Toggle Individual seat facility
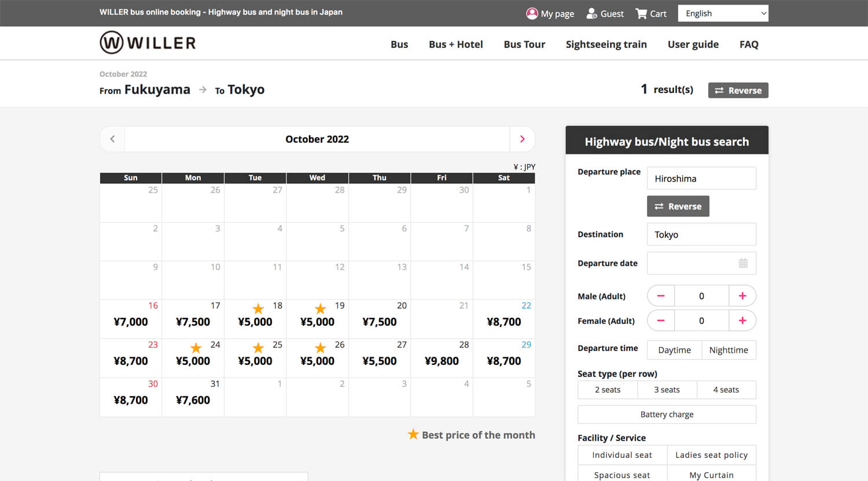Viewport: 868px width, 481px height. 622,455
